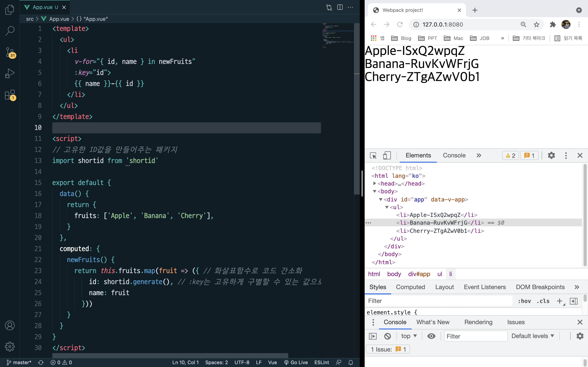Viewport: 588px width, 367px height.
Task: Toggle live expression eye icon
Action: [431, 336]
